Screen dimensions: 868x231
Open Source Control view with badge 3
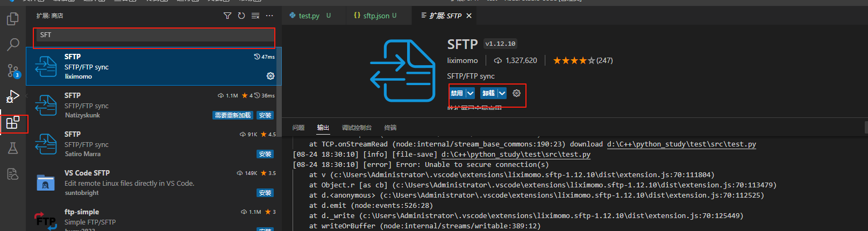[x=13, y=71]
